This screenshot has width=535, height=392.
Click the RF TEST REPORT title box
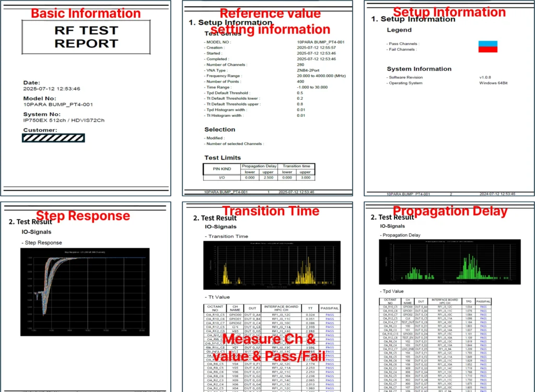coord(86,37)
